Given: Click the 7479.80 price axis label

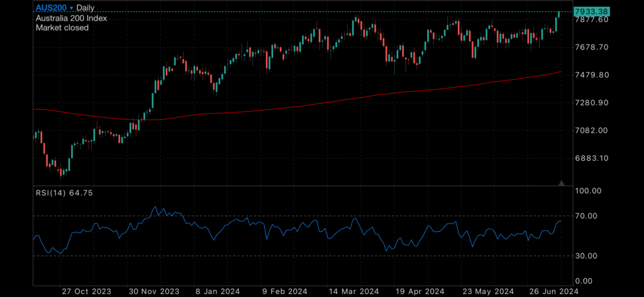Looking at the screenshot, I should coord(592,75).
